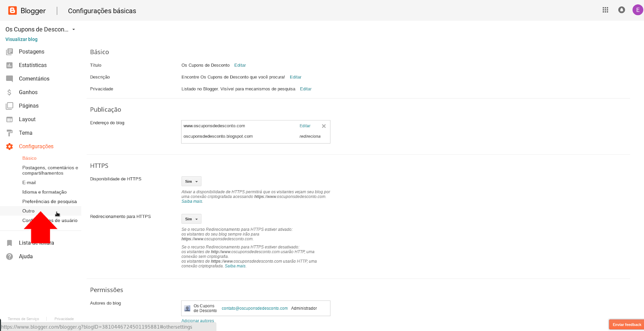Open Postagens in the sidebar
The image size is (644, 331).
pyautogui.click(x=31, y=51)
